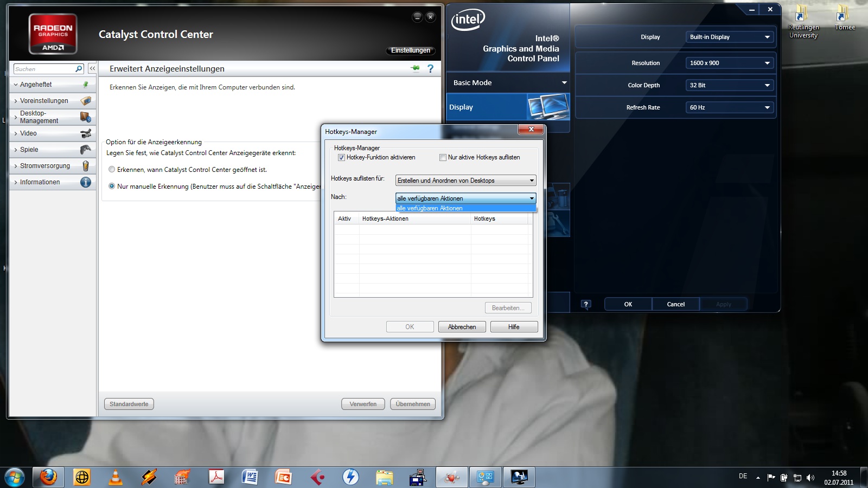Click the Desktop-Management icon in the Catalyst sidebar
Image resolution: width=868 pixels, height=488 pixels.
click(x=86, y=117)
